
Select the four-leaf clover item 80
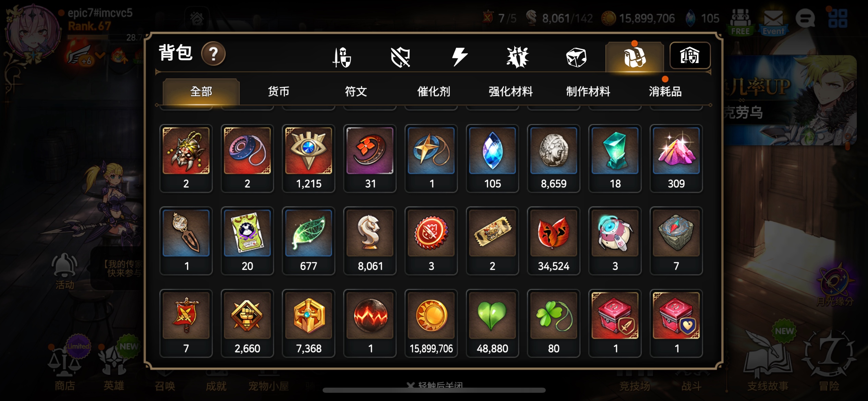point(554,323)
